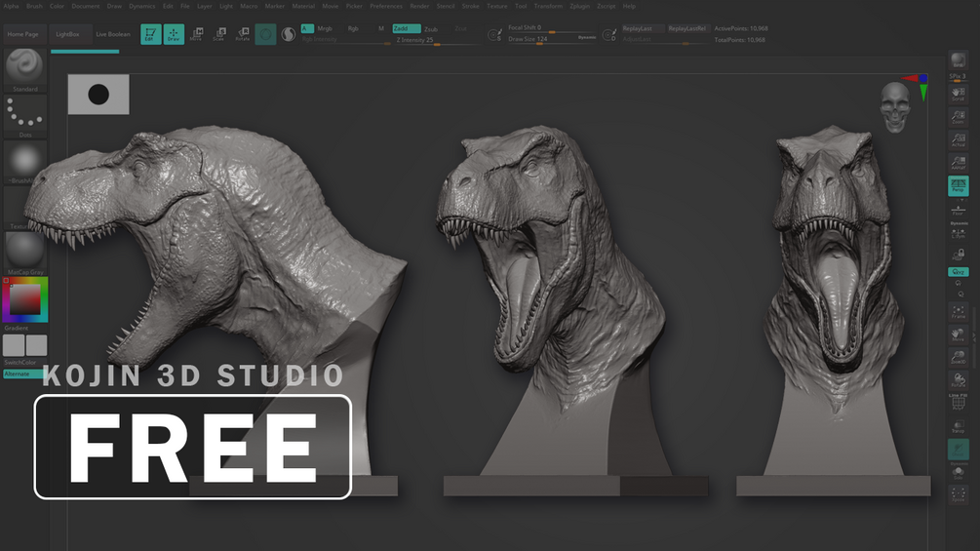
Task: Adjust the Z Intensity slider
Action: pos(438,40)
